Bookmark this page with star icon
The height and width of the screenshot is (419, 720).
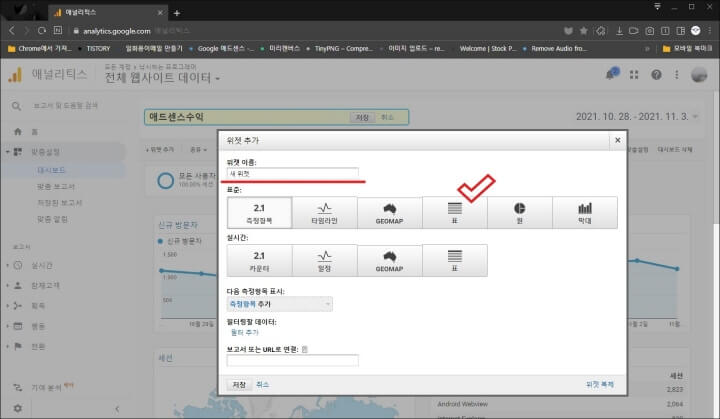pos(584,31)
